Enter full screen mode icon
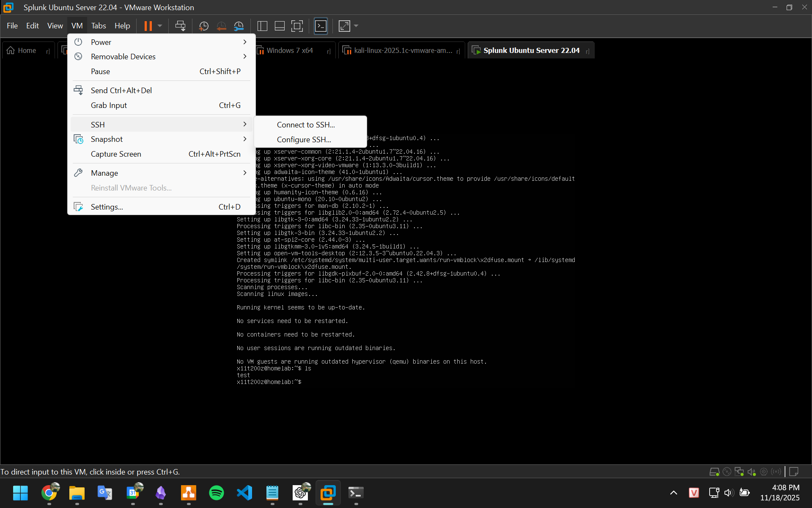Viewport: 812px width, 508px height. click(297, 26)
